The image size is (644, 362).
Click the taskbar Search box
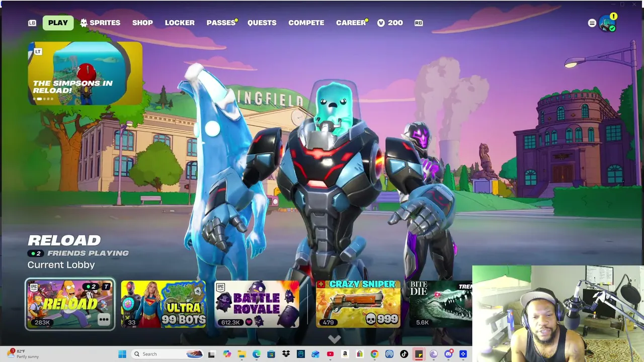(168, 354)
